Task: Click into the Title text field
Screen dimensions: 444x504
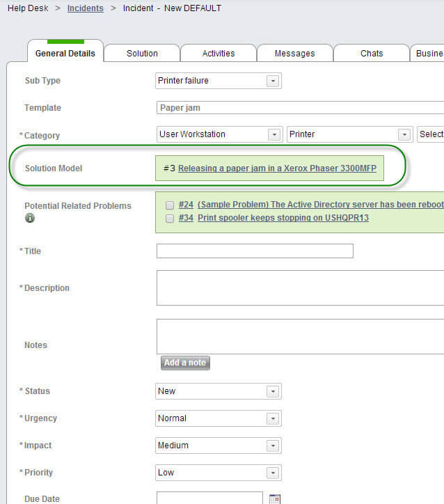Action: 255,251
